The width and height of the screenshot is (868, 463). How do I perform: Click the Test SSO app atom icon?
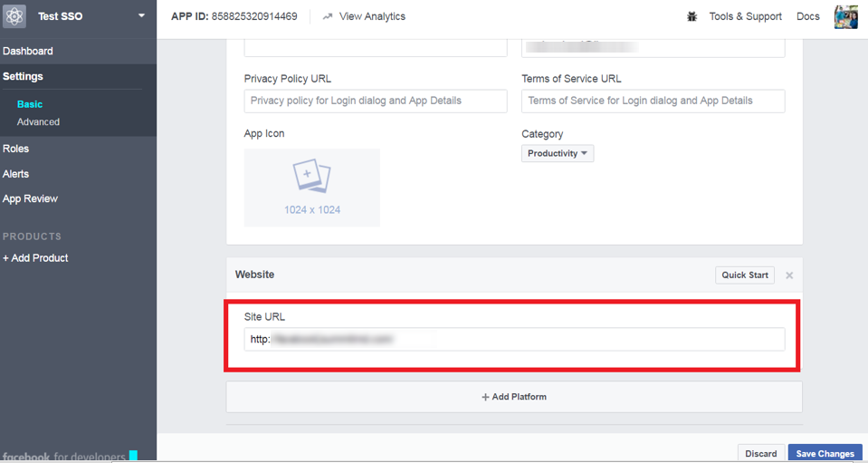tap(14, 16)
